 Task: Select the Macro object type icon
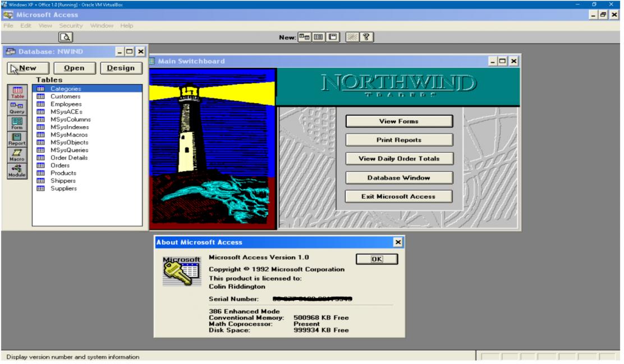pos(17,155)
